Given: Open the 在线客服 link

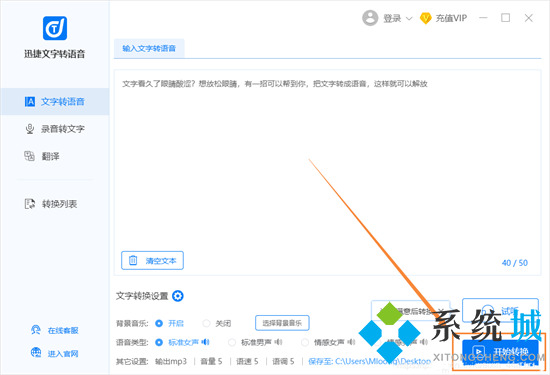Looking at the screenshot, I should [63, 330].
